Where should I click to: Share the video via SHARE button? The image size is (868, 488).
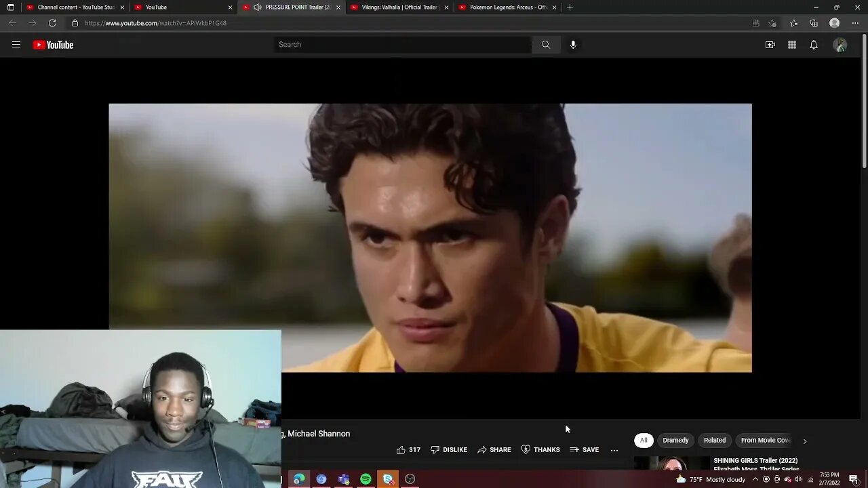pyautogui.click(x=494, y=449)
